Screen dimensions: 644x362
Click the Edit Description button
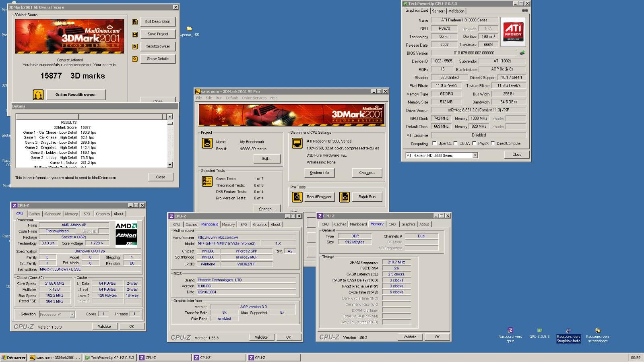[158, 22]
